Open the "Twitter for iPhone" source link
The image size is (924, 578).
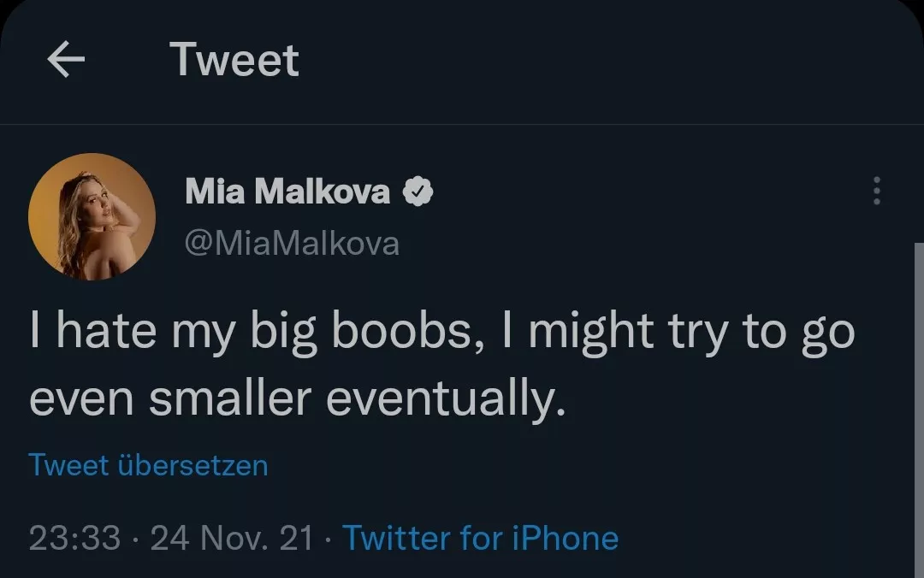480,538
